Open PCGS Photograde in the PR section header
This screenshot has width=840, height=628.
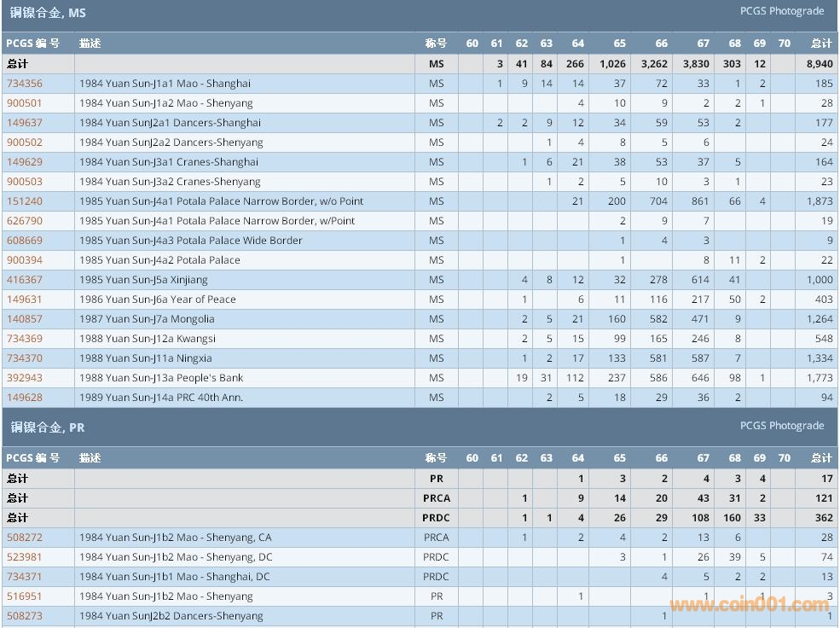click(781, 426)
